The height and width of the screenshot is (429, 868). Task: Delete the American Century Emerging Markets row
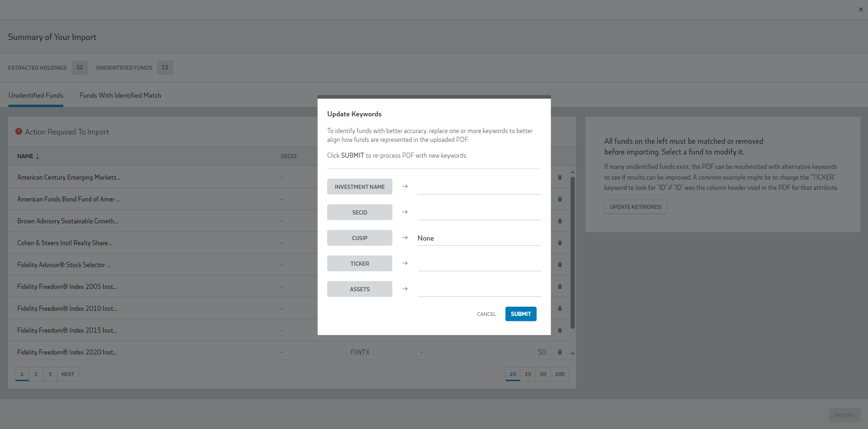tap(559, 177)
